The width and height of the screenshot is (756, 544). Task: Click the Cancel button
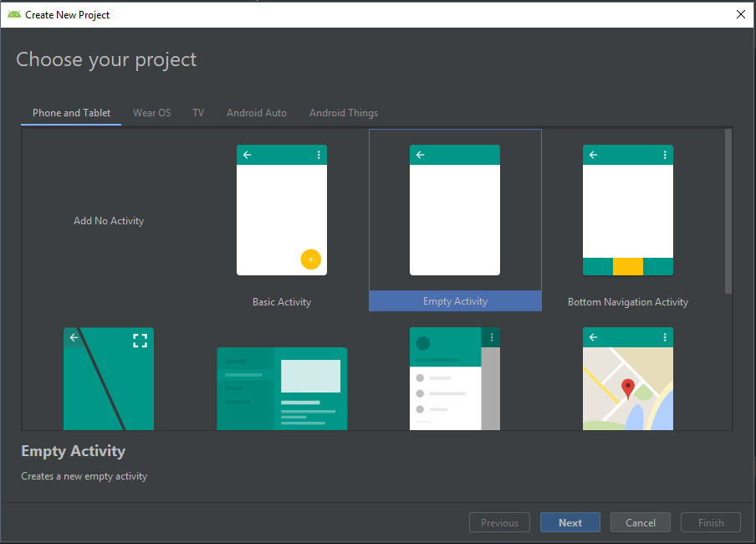640,522
